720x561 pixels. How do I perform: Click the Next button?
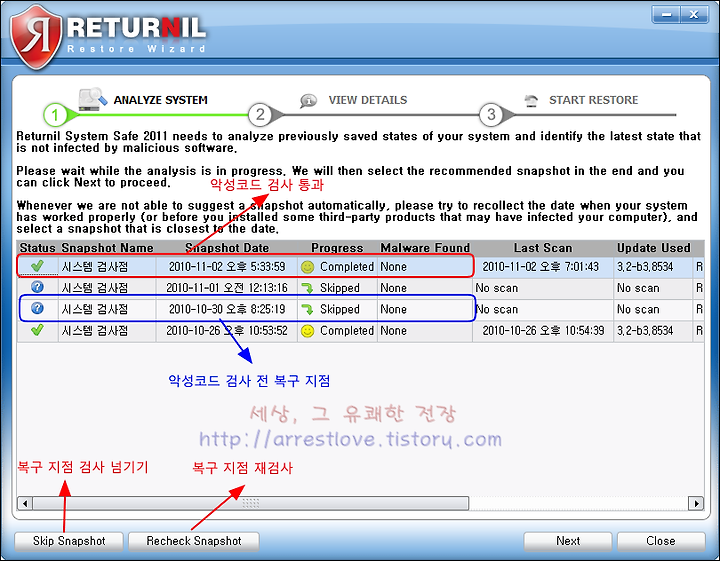click(568, 541)
